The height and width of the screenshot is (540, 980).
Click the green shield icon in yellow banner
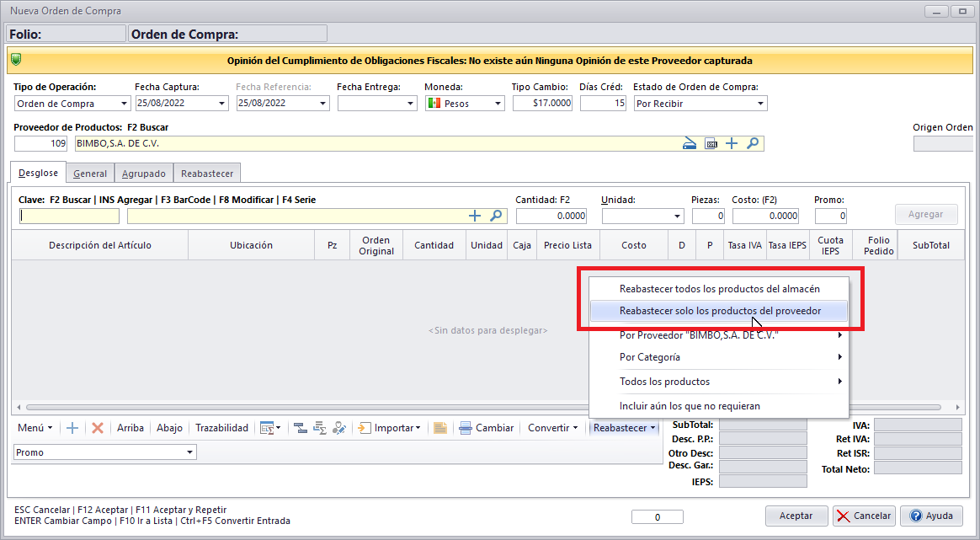(x=16, y=61)
